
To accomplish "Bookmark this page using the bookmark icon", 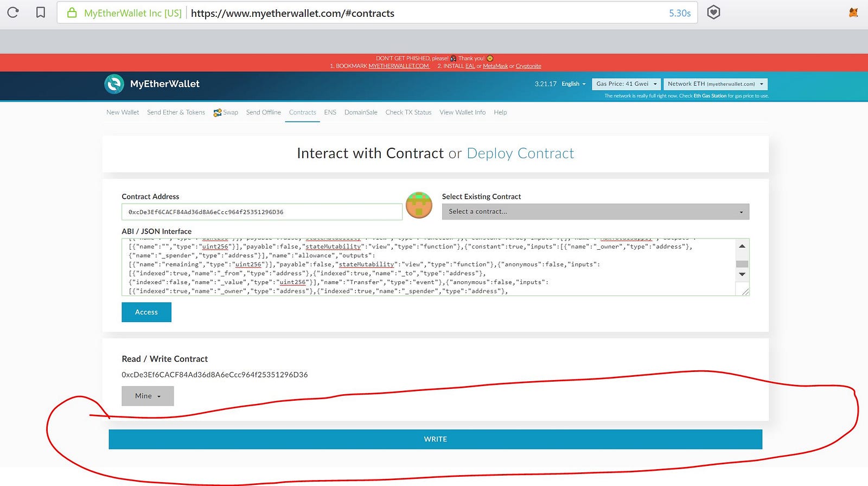I will [41, 12].
